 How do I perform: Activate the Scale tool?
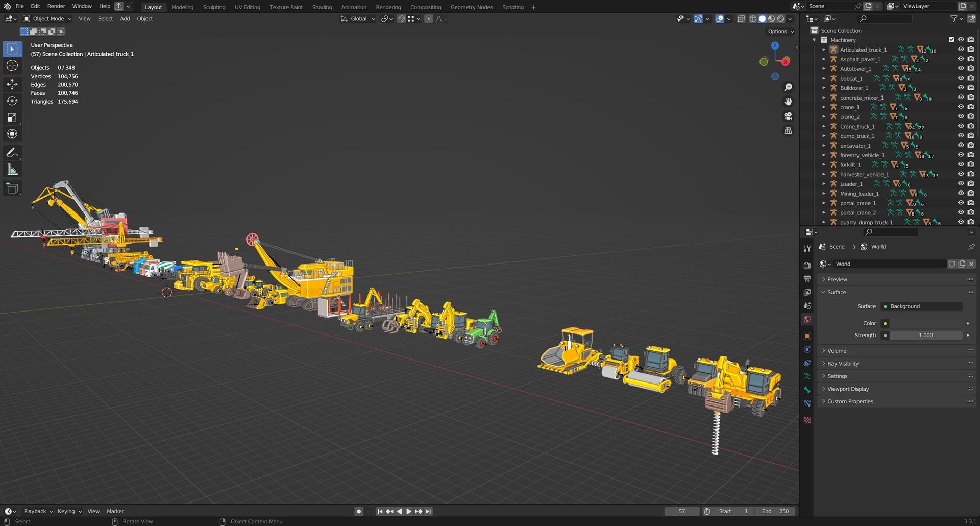(12, 117)
